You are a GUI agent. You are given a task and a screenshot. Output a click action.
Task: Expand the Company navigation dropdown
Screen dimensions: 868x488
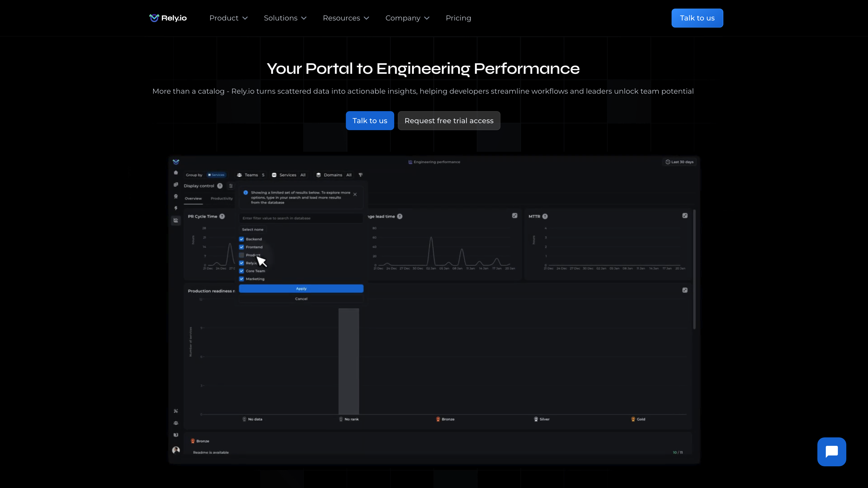tap(407, 18)
